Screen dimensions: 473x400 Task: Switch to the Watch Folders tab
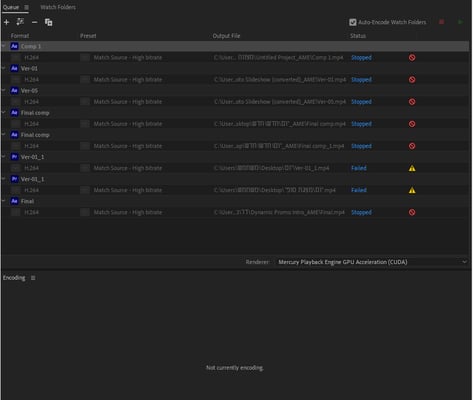point(58,7)
